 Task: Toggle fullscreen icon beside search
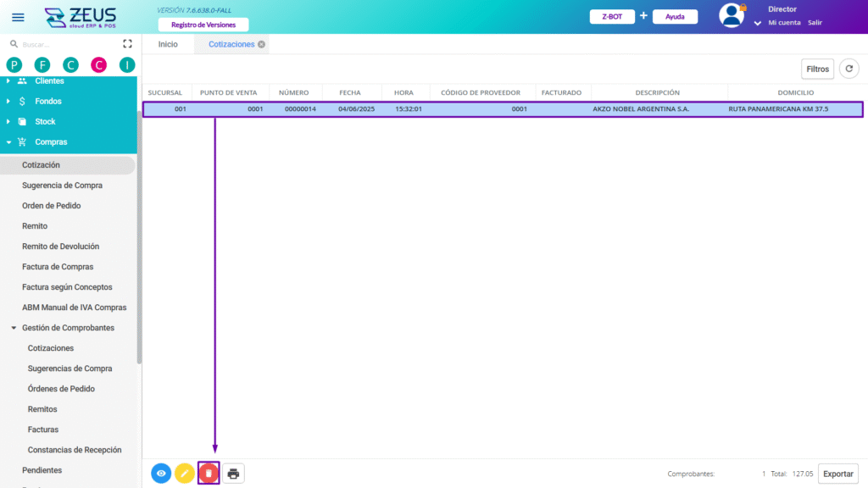(127, 44)
